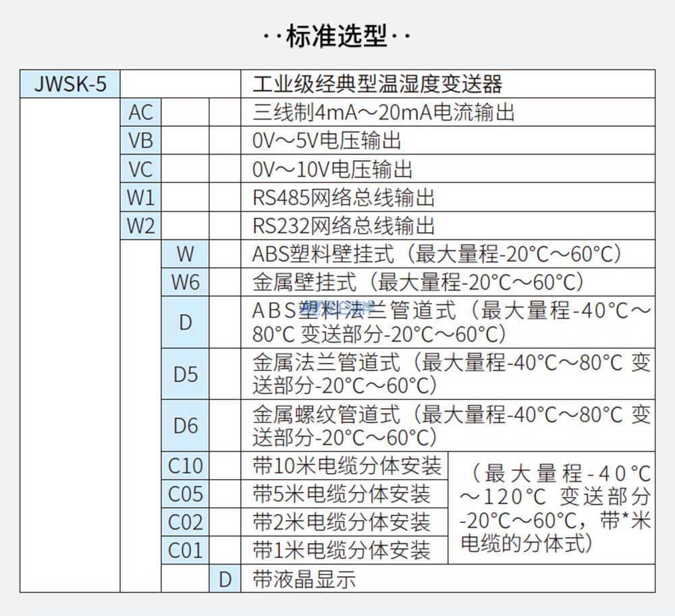Select the 带10米电缆分体安装 description
Viewport: 675px width, 616px height.
pyautogui.click(x=347, y=466)
